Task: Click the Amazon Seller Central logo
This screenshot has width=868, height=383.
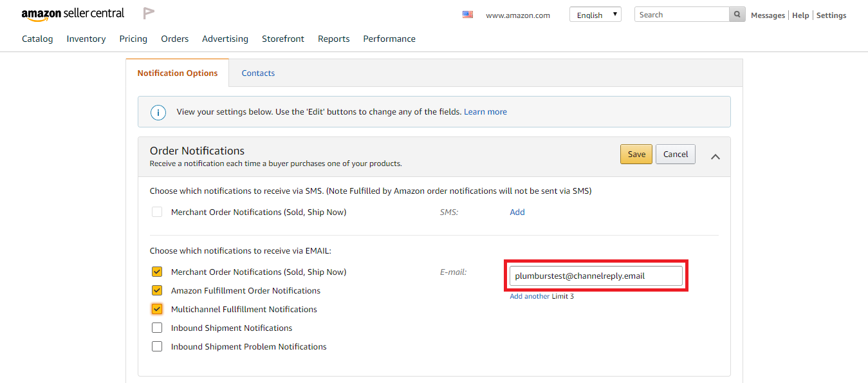Action: tap(73, 14)
